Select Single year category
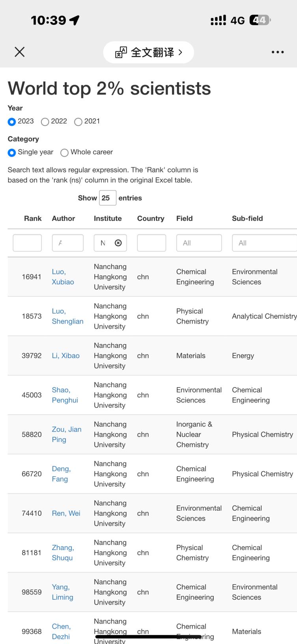This screenshot has width=297, height=644. 12,152
